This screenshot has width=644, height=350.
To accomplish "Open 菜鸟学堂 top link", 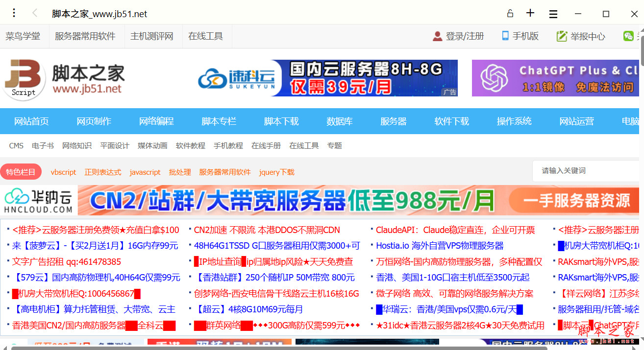I will point(23,36).
